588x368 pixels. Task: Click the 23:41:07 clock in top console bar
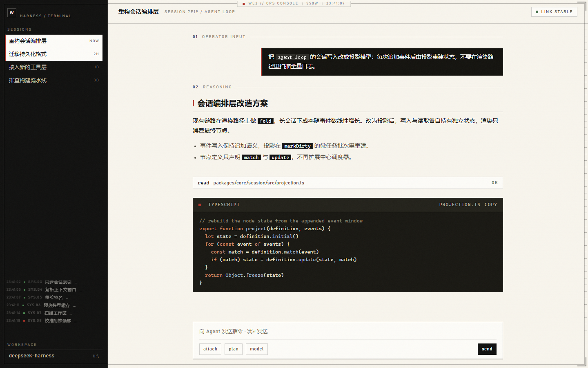335,4
